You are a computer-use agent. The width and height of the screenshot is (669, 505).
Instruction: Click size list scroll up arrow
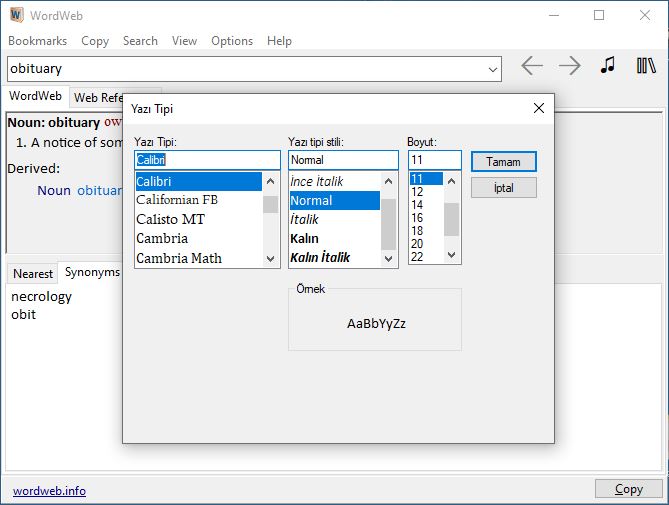click(x=451, y=181)
